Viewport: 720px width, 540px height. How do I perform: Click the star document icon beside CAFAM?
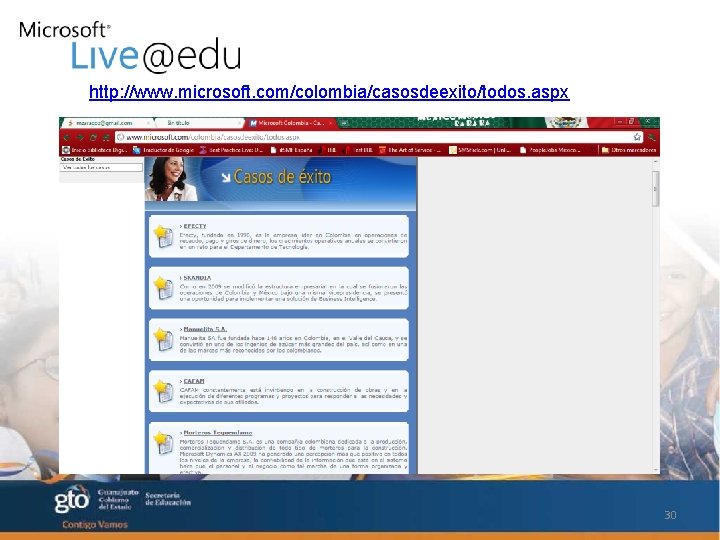click(x=163, y=391)
